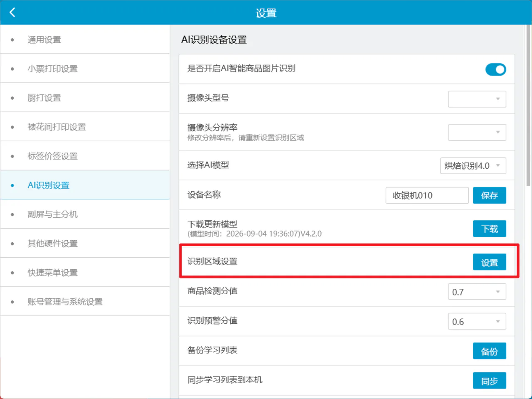Go to 账号管理与系统设置
Image resolution: width=532 pixels, height=399 pixels.
click(85, 301)
